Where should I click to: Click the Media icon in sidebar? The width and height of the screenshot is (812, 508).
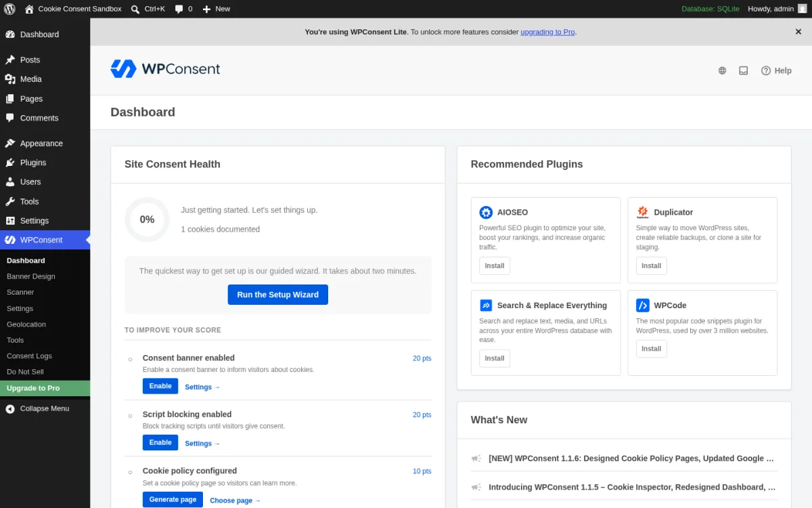pyautogui.click(x=10, y=79)
